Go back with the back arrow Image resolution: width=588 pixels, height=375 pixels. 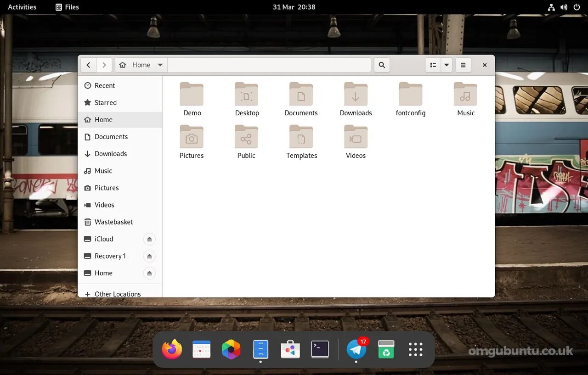coord(89,65)
